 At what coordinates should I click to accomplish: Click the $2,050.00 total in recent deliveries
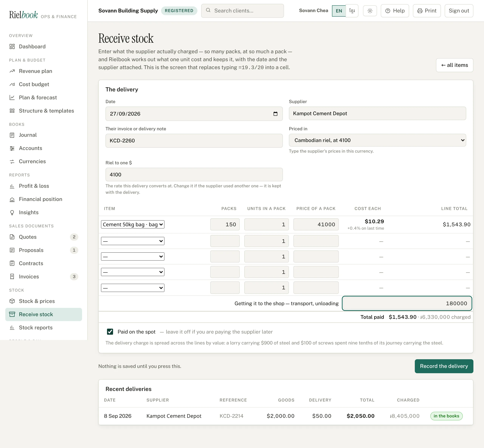click(x=361, y=416)
